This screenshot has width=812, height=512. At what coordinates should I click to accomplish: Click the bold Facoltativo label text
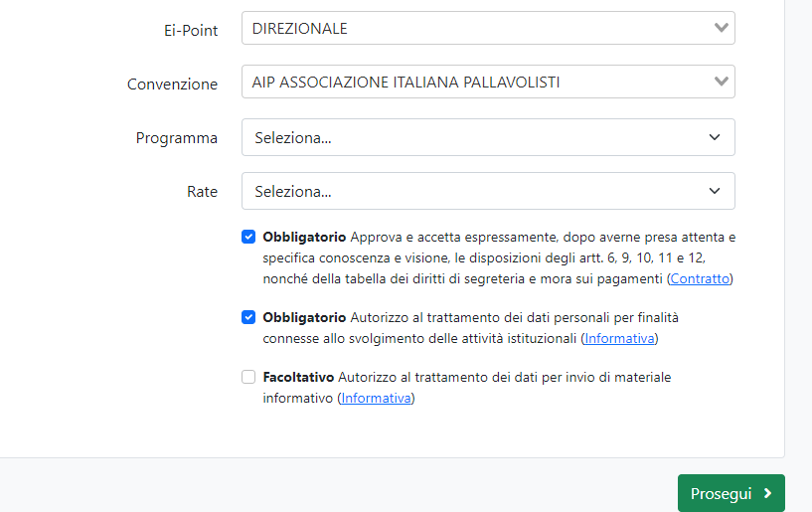(x=298, y=377)
